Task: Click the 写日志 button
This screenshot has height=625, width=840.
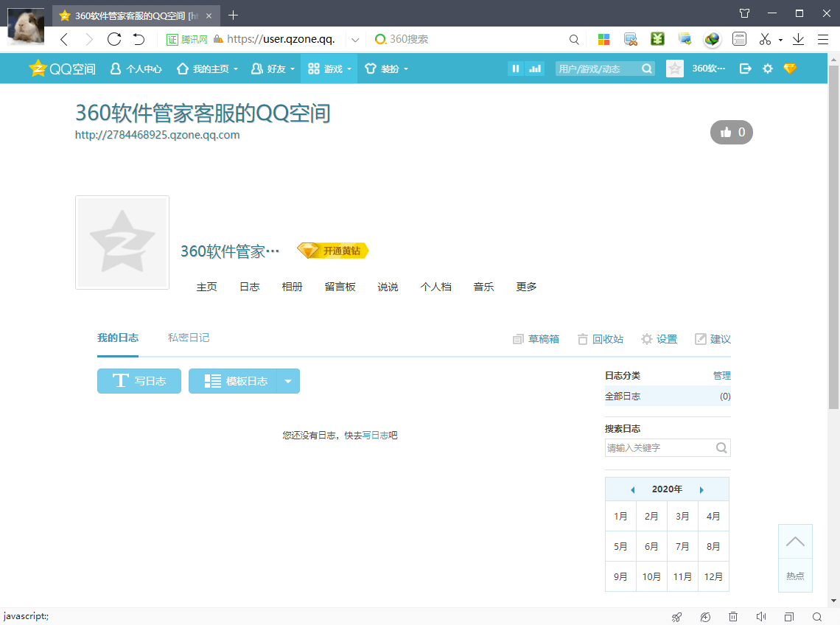Action: 139,381
